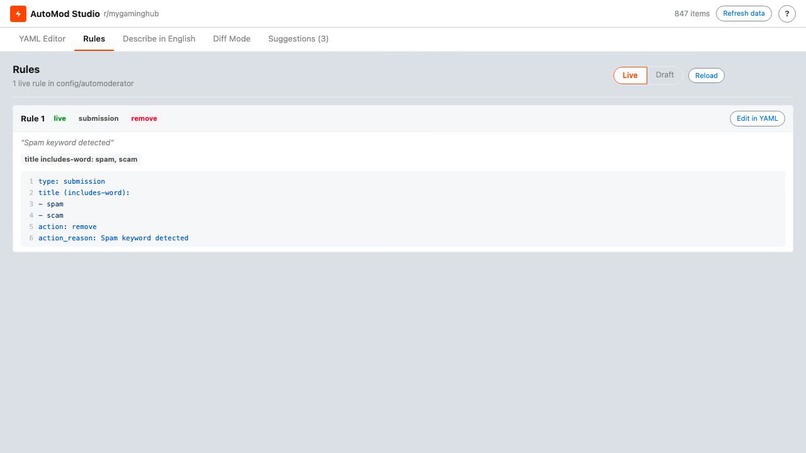806x453 pixels.
Task: Click the "Spam keyword detected" quote
Action: [x=67, y=142]
